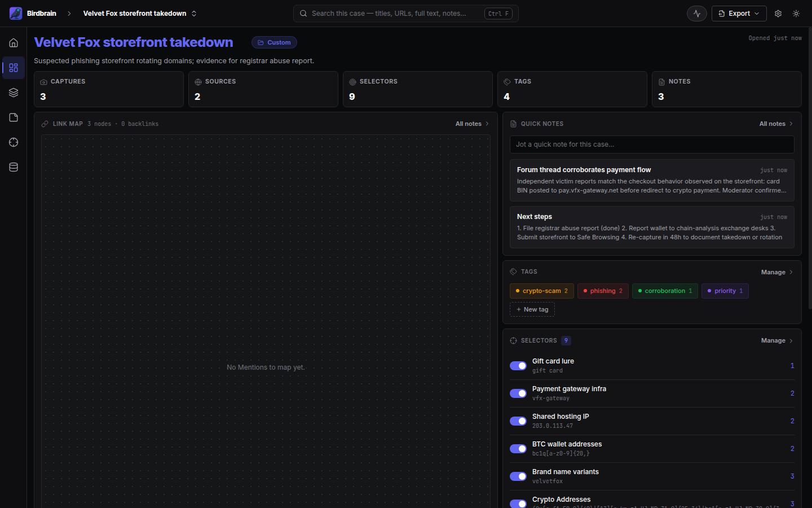Click the Birdbrain breadcrumb

click(41, 14)
